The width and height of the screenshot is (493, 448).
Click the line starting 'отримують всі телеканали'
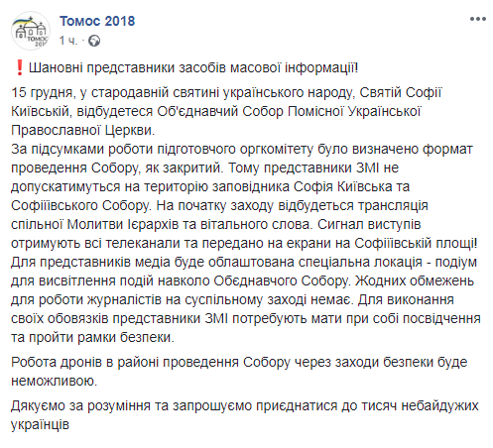click(244, 244)
